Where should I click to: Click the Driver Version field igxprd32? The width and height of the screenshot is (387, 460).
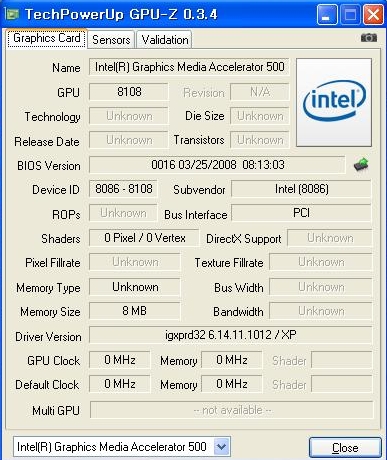(x=231, y=335)
